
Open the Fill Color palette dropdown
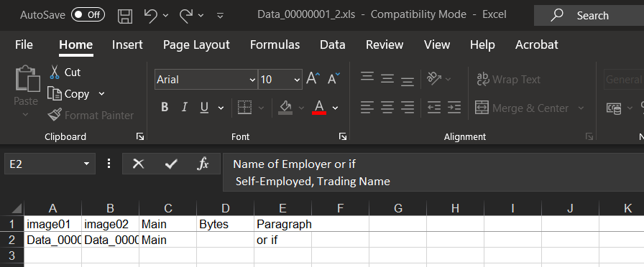click(301, 108)
